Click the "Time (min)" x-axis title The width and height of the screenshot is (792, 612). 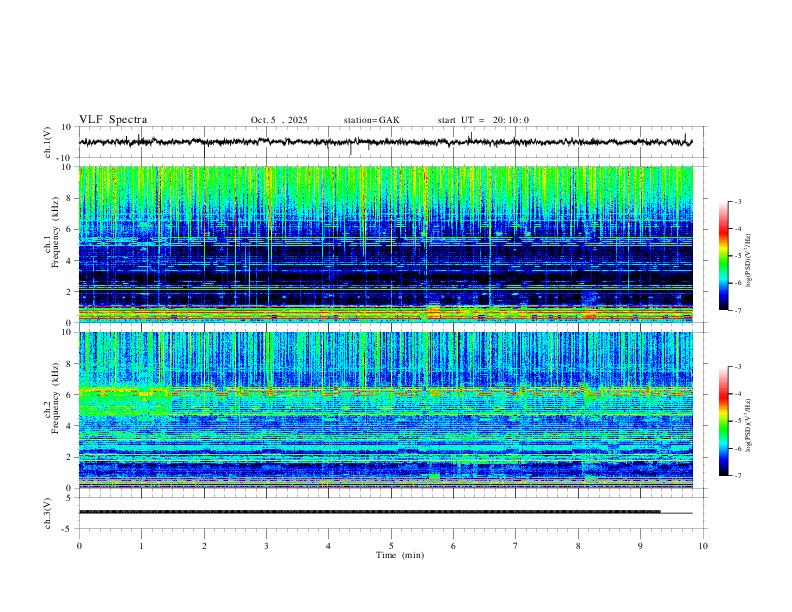tap(400, 555)
